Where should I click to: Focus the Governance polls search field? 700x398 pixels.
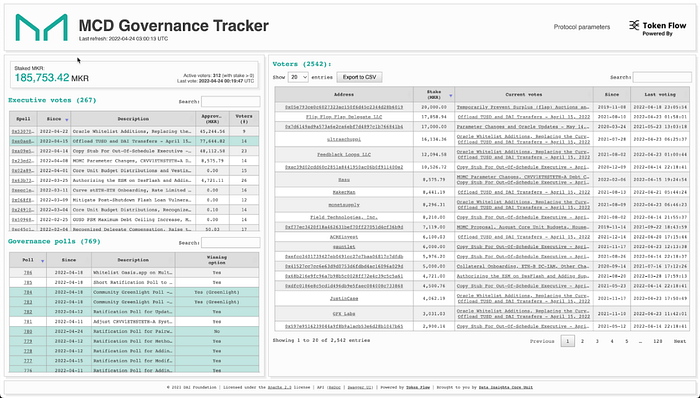tap(230, 243)
